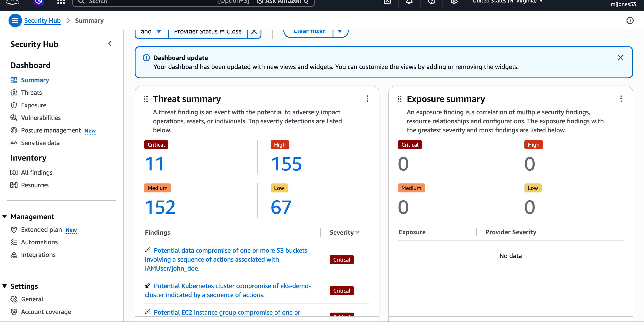Collapse the Settings section
Image resolution: width=644 pixels, height=322 pixels.
(4, 286)
